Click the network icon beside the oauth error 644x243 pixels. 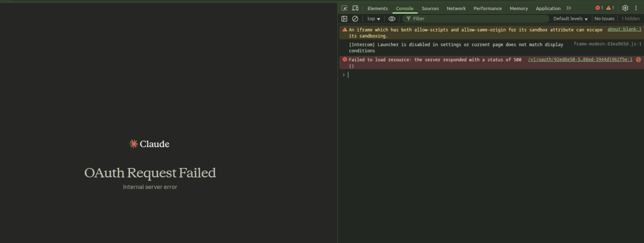(638, 60)
